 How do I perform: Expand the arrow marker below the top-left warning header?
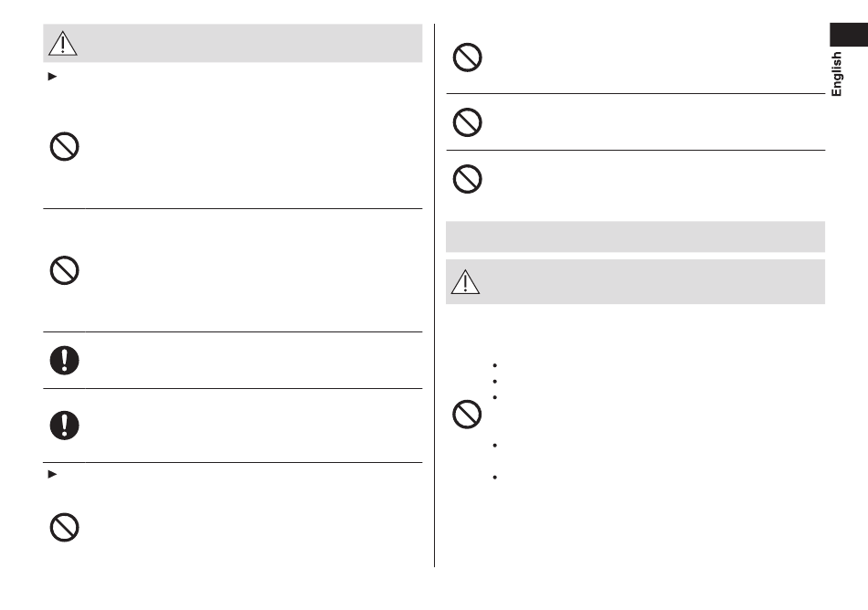(53, 77)
